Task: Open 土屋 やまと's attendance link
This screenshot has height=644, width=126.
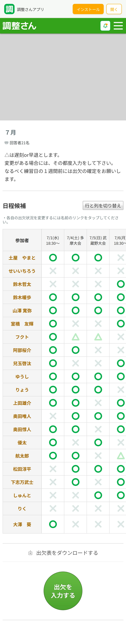Action: click(x=22, y=258)
